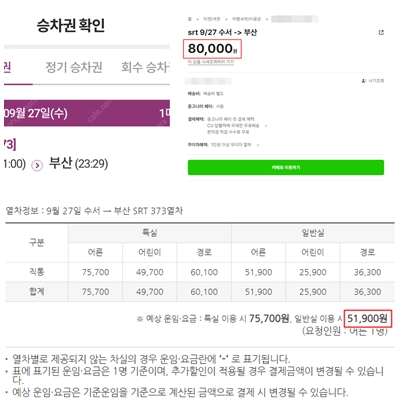404x404 pixels.
Task: Click the 여행숙박/이용권 breadcrumb link
Action: [246, 19]
